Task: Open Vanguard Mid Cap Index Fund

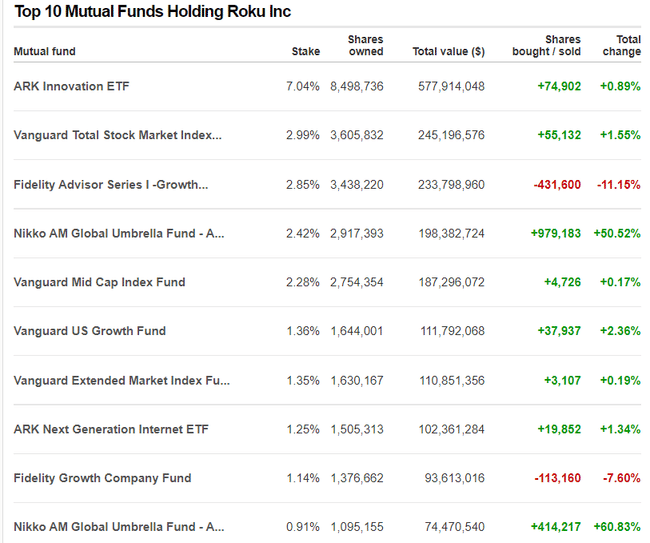Action: click(x=99, y=282)
